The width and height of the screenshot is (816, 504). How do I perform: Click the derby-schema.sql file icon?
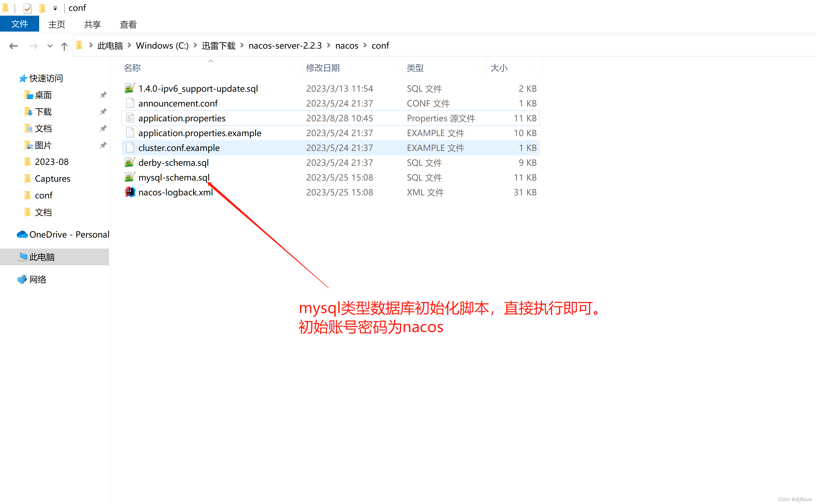[130, 162]
